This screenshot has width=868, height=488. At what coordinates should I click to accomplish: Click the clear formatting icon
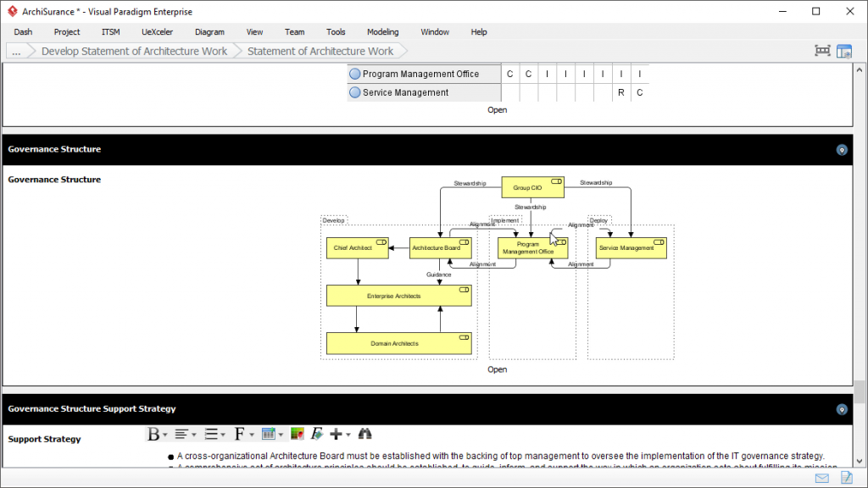click(x=317, y=434)
